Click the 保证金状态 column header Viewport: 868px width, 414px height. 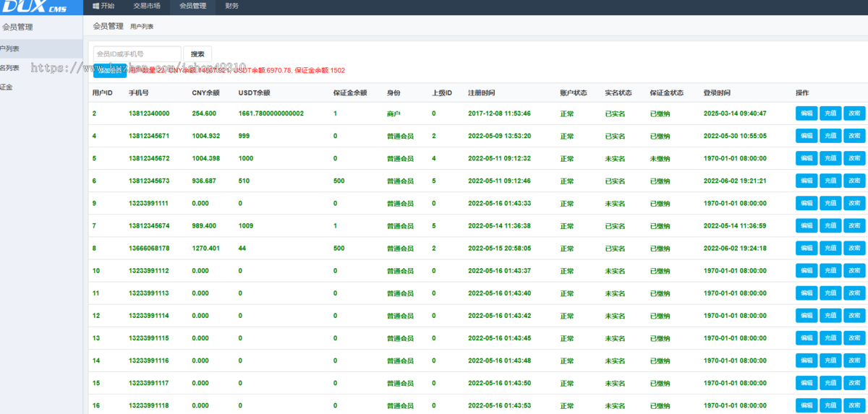point(667,93)
